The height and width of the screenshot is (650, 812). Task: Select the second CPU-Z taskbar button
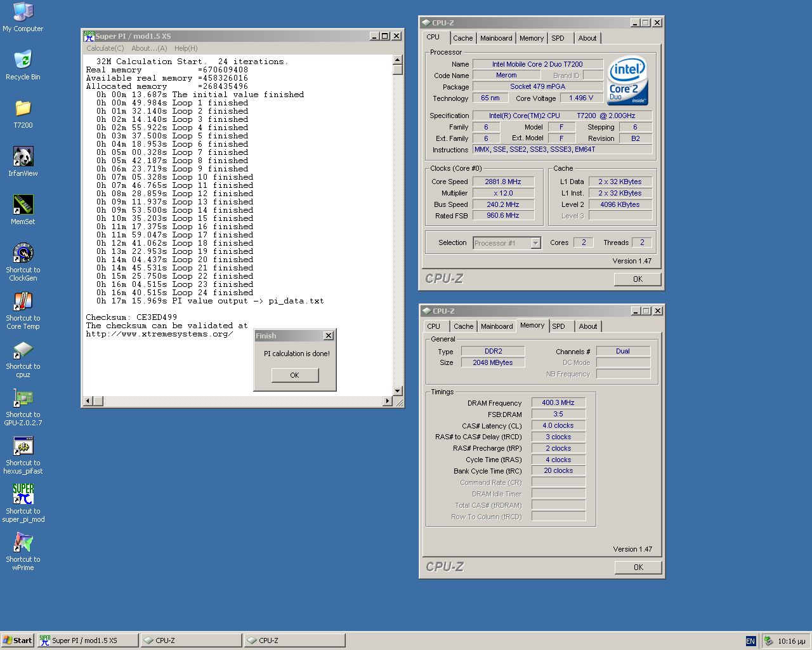294,640
